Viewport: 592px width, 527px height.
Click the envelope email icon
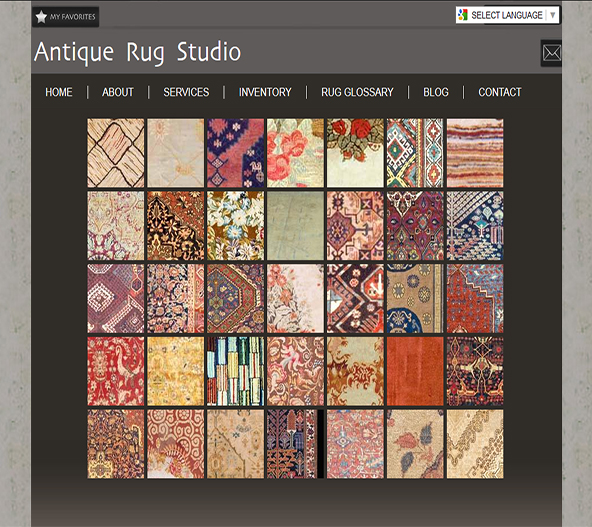552,53
